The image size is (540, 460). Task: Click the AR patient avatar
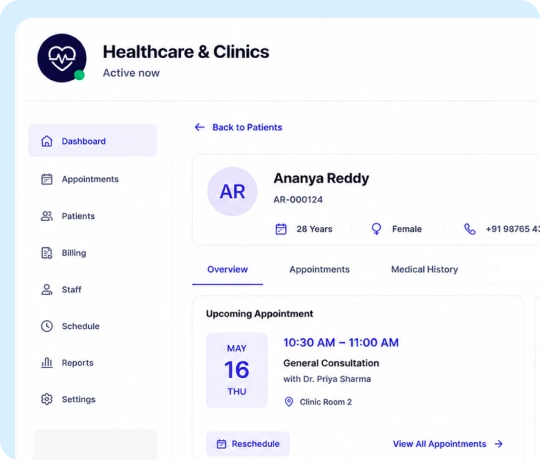(232, 191)
